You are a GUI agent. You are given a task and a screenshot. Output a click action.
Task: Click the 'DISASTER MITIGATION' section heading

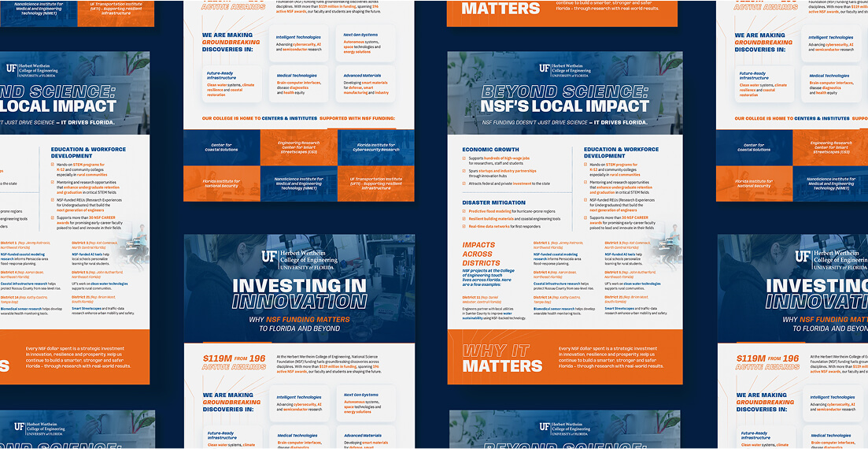(493, 202)
